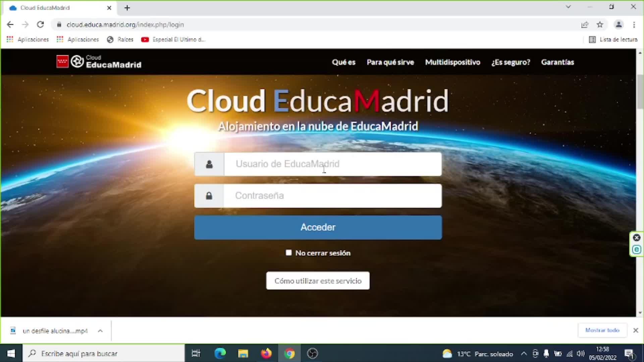Open the Chrome profile icon

click(x=619, y=24)
